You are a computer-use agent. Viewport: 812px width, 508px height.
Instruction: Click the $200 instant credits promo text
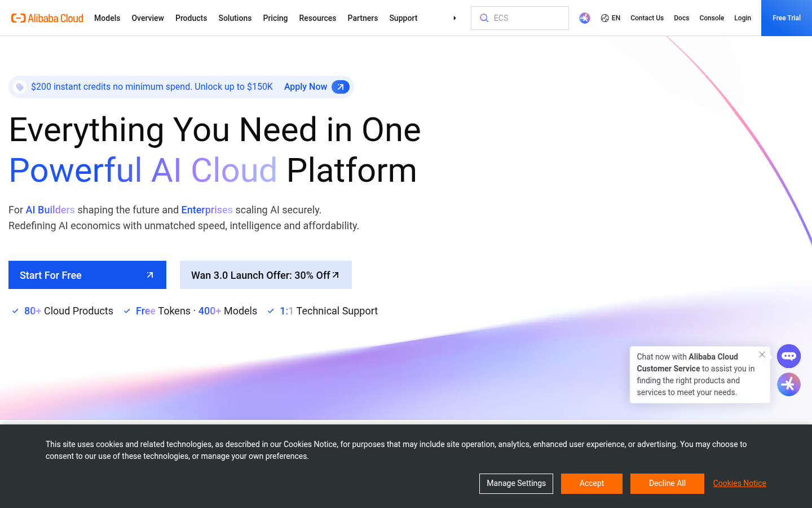152,87
